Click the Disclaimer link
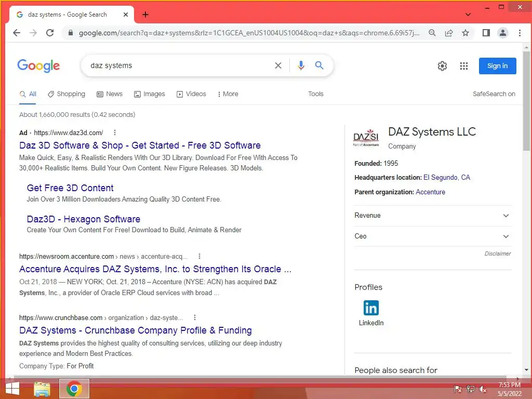 click(497, 254)
